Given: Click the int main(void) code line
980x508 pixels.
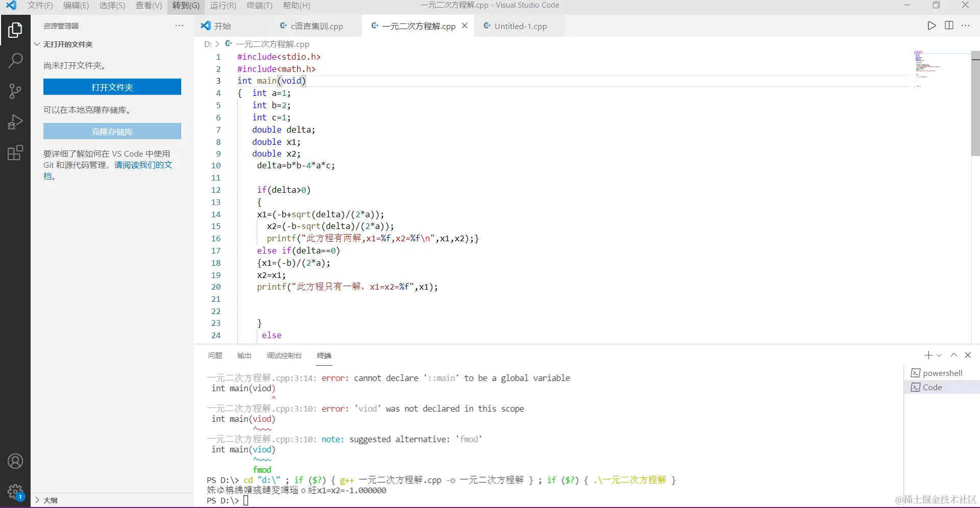Looking at the screenshot, I should click(272, 81).
